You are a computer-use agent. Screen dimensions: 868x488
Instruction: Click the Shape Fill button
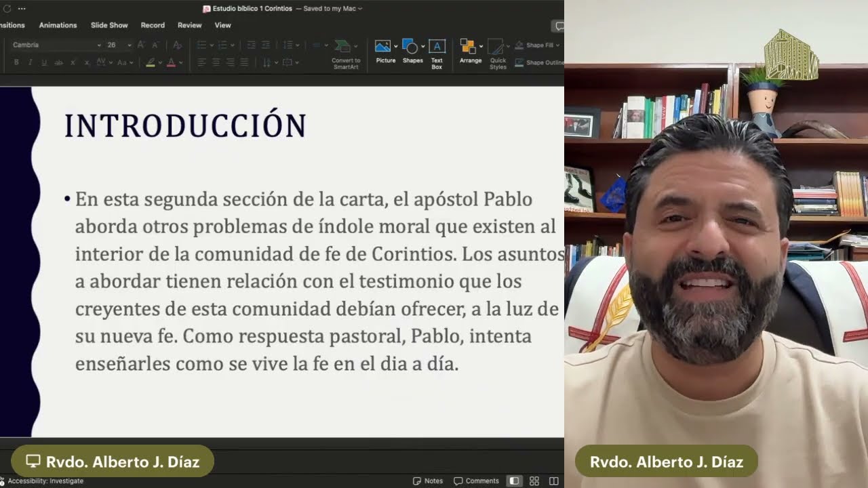tap(538, 45)
